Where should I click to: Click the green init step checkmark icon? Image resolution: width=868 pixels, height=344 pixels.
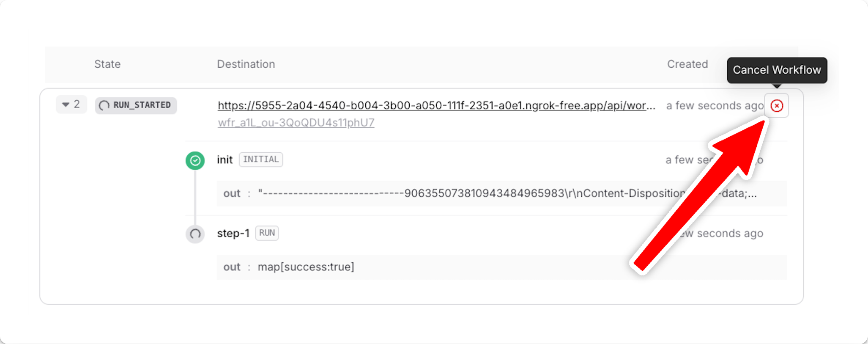(x=195, y=160)
